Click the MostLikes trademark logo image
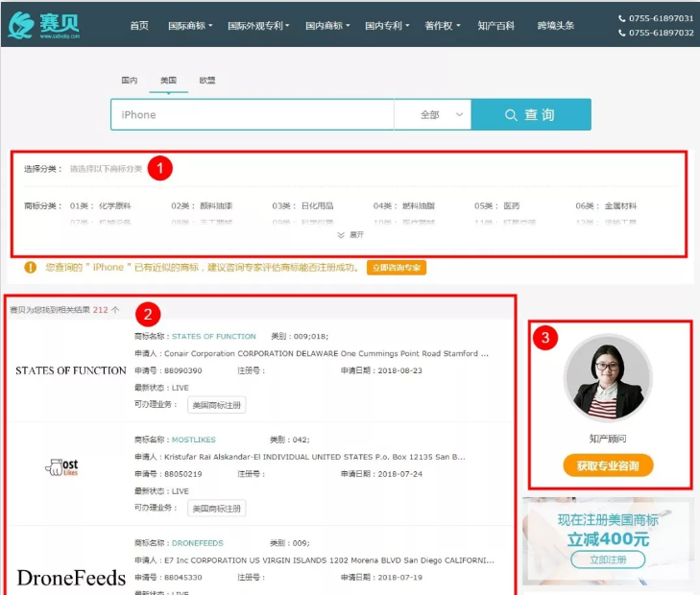 pos(62,467)
